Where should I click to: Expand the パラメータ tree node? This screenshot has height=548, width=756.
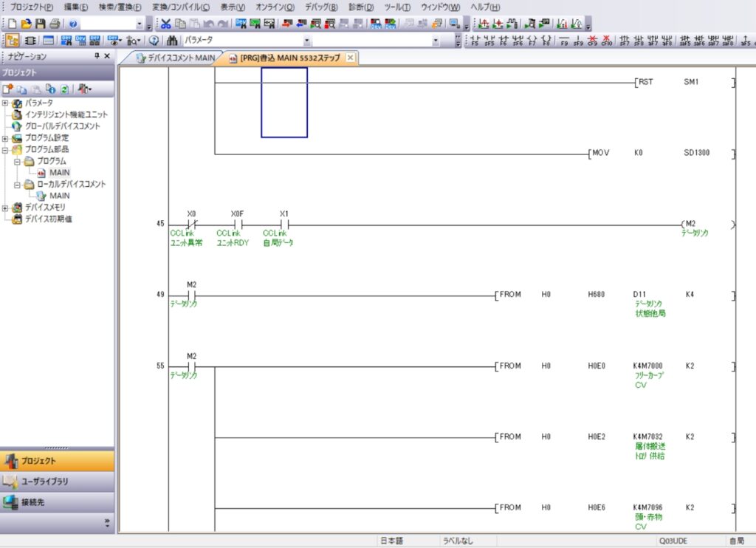pos(6,103)
